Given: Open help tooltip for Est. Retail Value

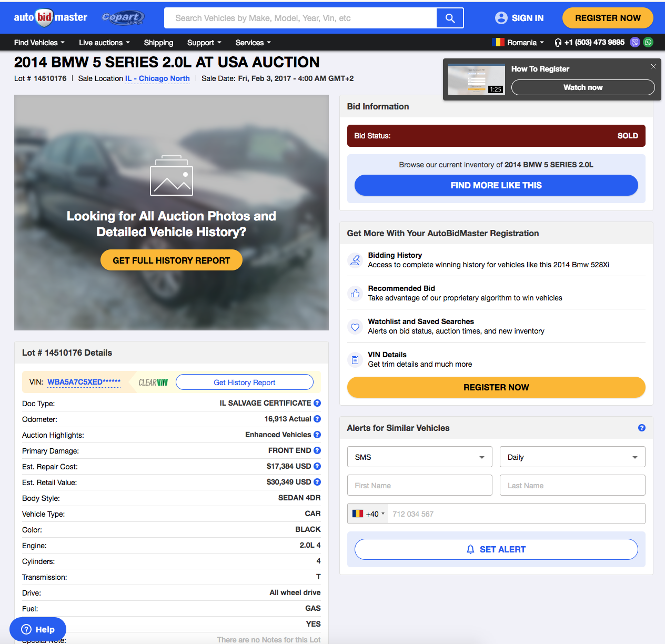Looking at the screenshot, I should point(317,482).
